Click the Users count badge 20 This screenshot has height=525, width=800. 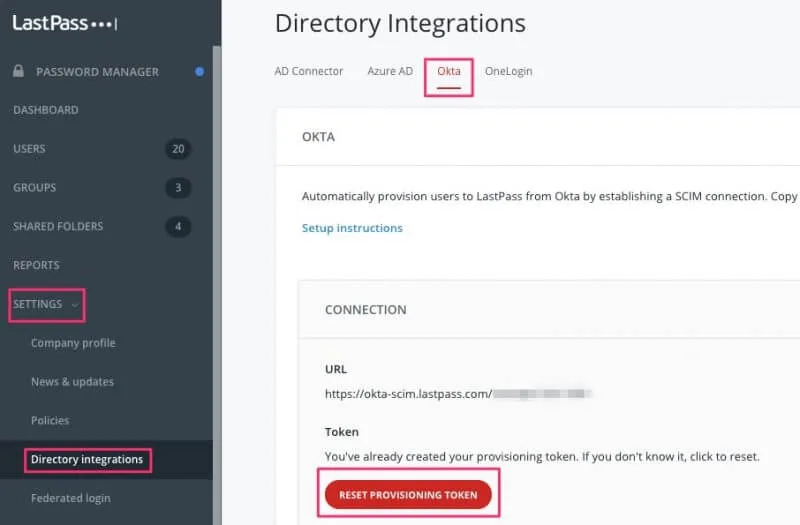(x=178, y=149)
